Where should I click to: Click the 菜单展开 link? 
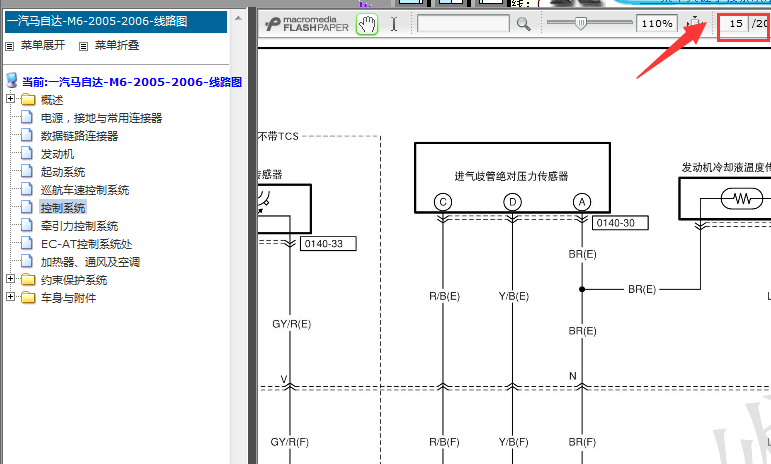tap(43, 45)
